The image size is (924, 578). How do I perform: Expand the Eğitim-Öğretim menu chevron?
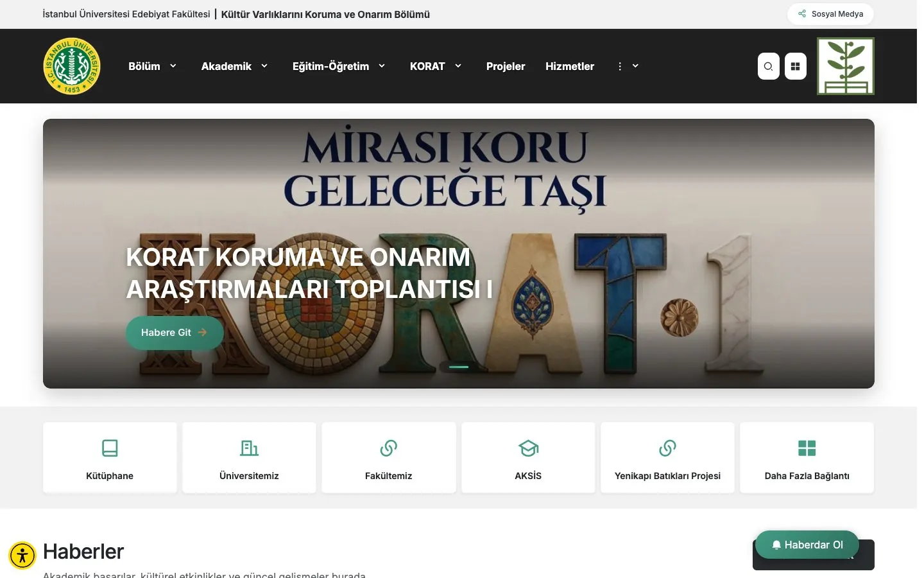(382, 66)
